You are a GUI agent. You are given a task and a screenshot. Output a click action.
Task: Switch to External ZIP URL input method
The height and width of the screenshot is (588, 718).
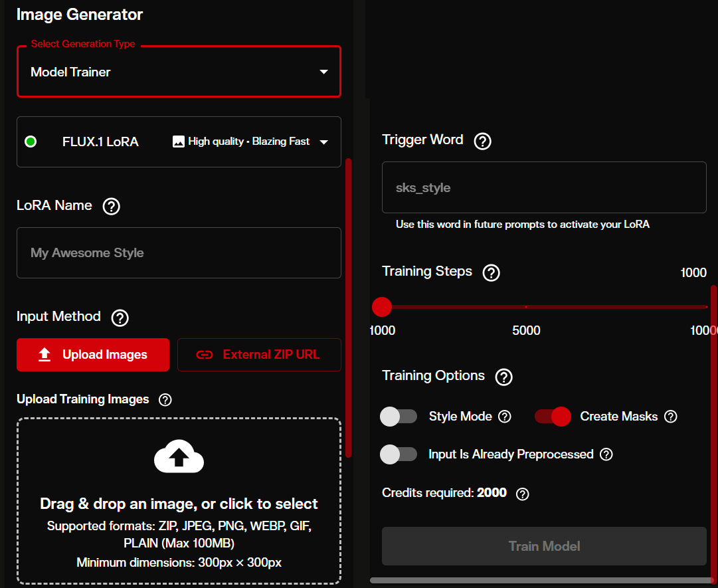pos(259,355)
